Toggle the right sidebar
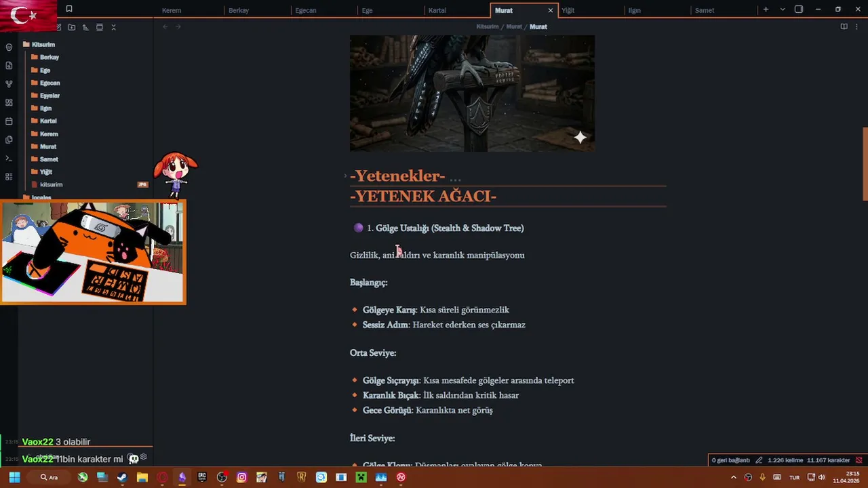 [x=799, y=9]
